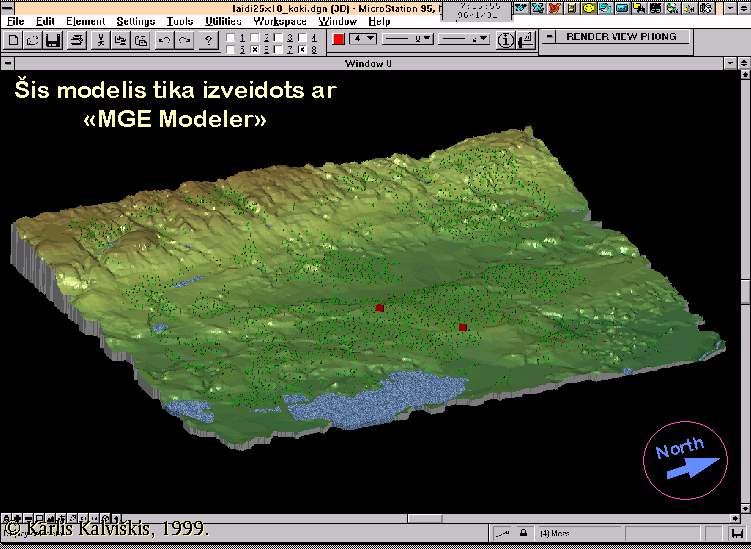This screenshot has height=549, width=751.
Task: Uncheck the checked view 6 checkbox
Action: click(255, 49)
